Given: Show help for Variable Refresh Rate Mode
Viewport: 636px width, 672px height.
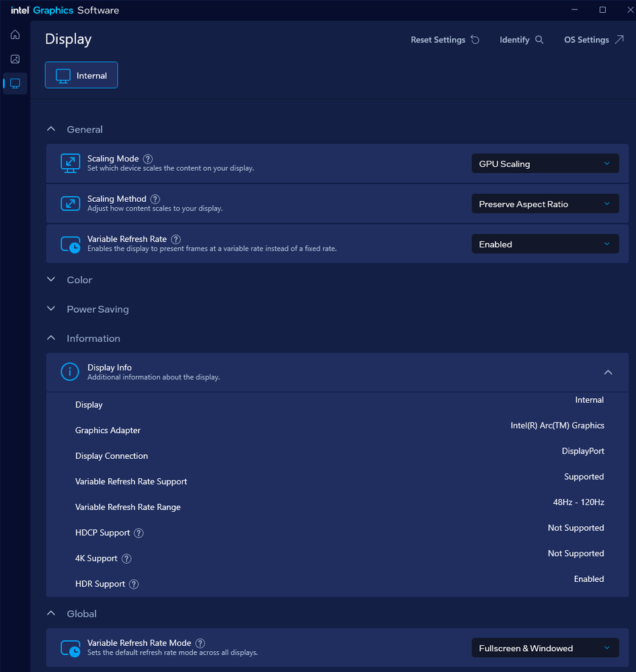Looking at the screenshot, I should click(200, 643).
